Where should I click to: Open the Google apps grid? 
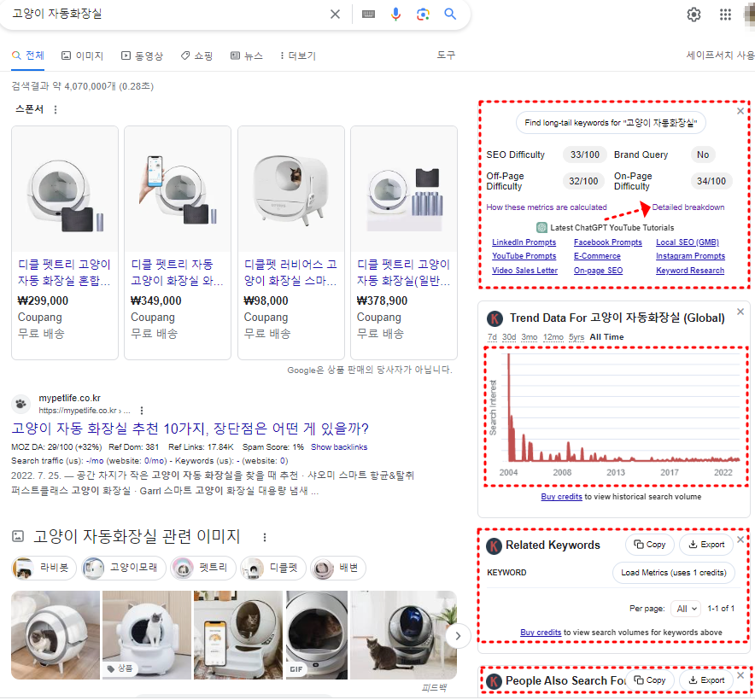click(x=726, y=15)
